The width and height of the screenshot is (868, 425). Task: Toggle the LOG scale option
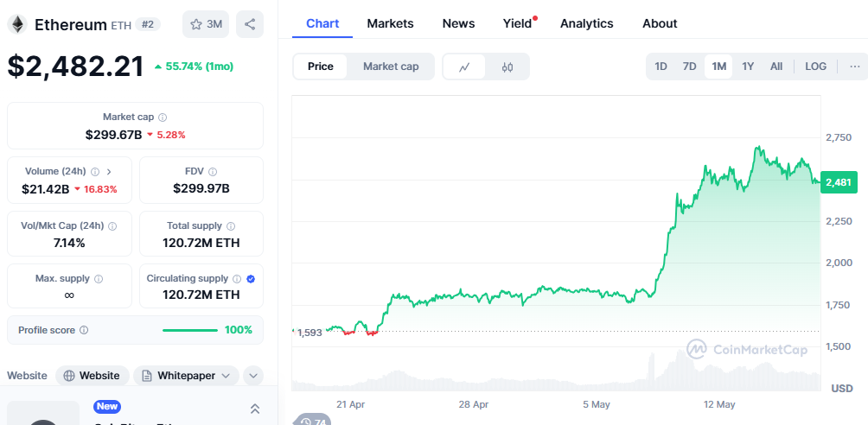click(x=815, y=67)
